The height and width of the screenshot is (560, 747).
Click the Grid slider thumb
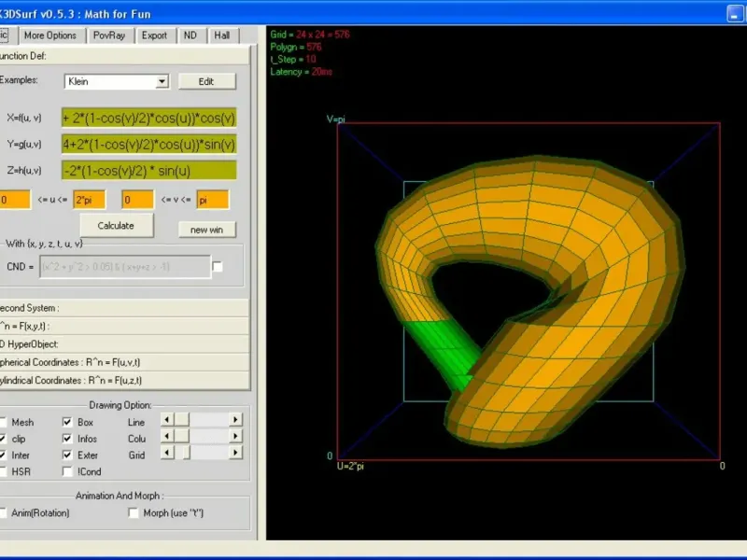point(185,454)
